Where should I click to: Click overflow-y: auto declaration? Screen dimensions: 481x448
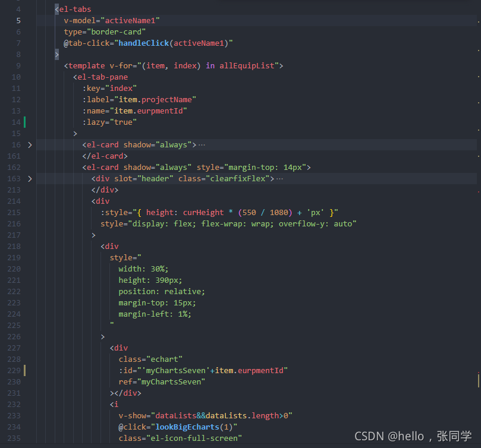[x=315, y=224]
